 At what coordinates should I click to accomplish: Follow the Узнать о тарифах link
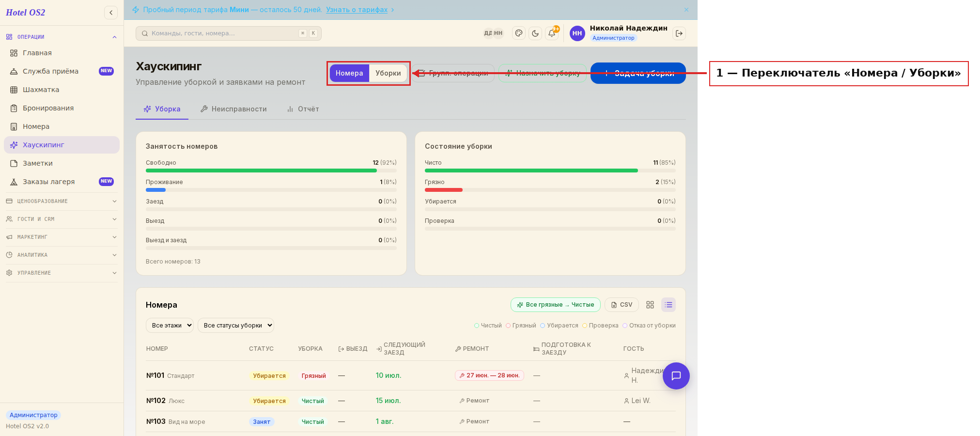(x=357, y=10)
